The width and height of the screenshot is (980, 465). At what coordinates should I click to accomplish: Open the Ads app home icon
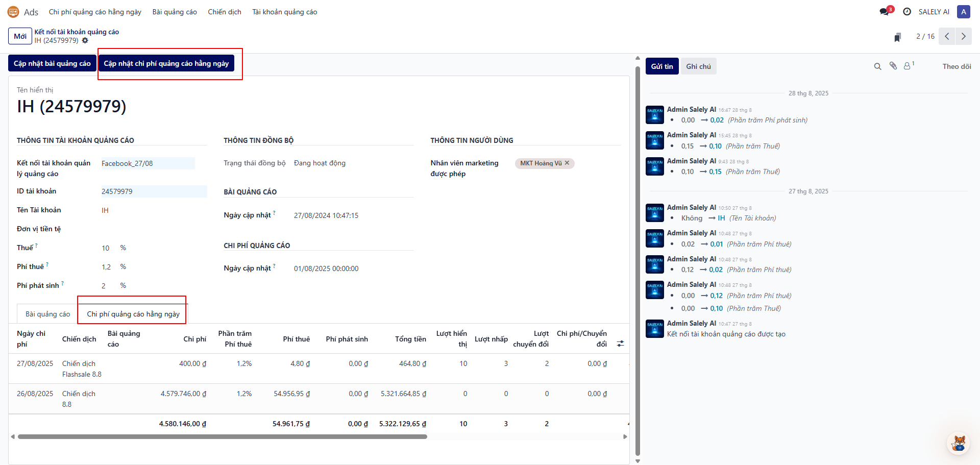13,12
